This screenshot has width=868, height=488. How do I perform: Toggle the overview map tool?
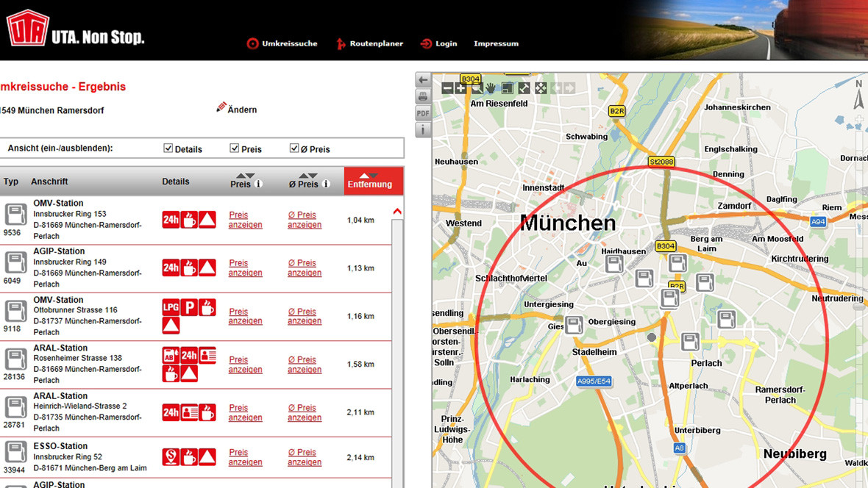(x=508, y=88)
